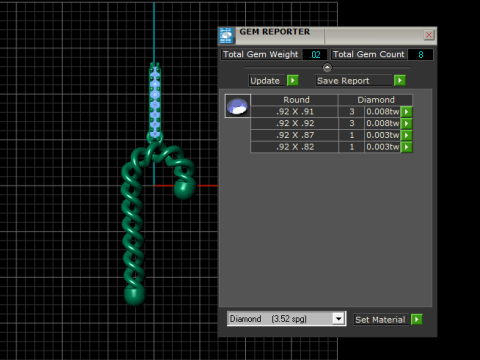Click the 0.008tw weight in the .92 X .91 row
The image size is (480, 360).
click(383, 112)
